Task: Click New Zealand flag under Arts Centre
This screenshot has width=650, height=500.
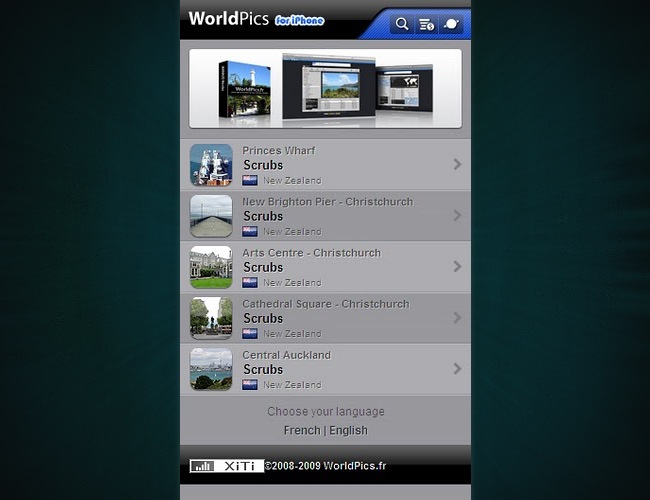Action: click(250, 282)
